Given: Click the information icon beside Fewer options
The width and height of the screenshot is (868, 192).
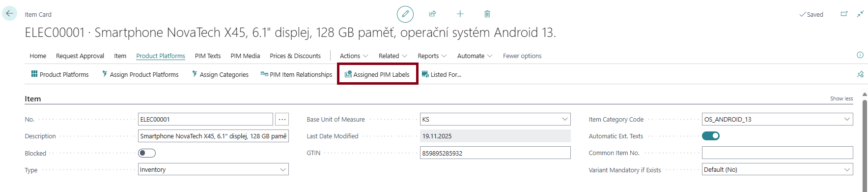Looking at the screenshot, I should 860,55.
